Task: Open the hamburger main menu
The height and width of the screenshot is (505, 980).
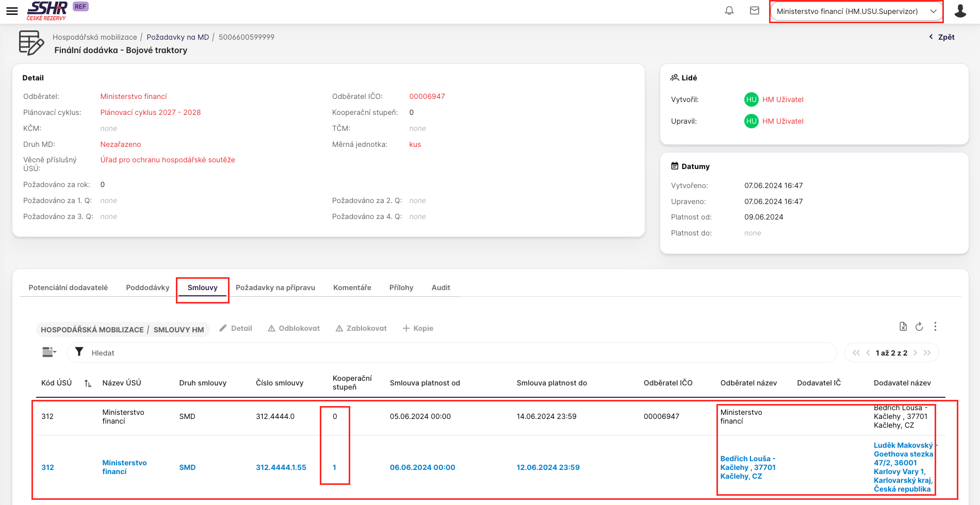Action: coord(12,11)
